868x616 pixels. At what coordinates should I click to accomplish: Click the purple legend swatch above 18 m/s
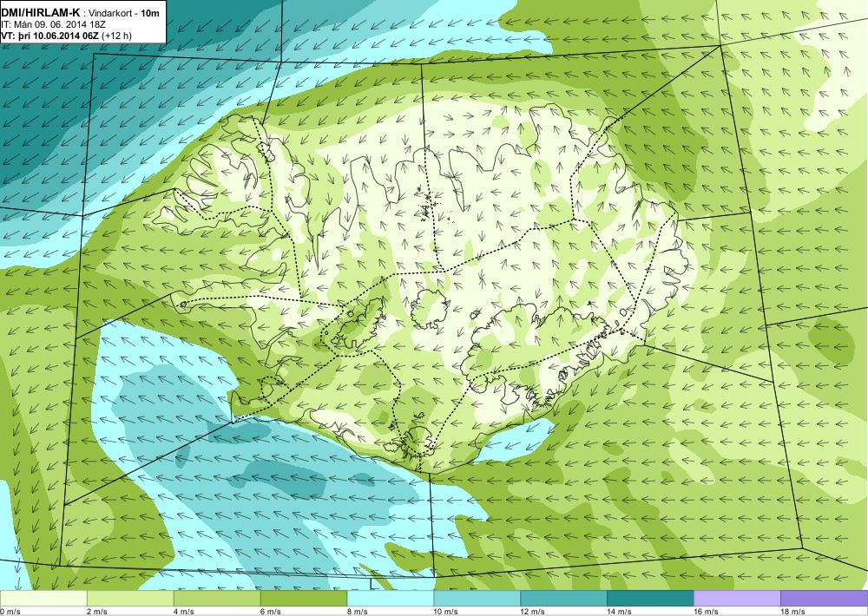[x=825, y=599]
